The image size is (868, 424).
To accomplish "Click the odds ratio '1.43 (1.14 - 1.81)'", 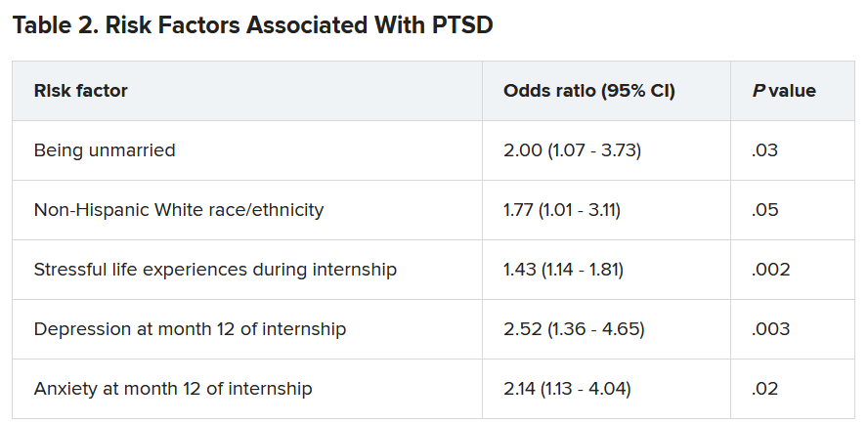I will (563, 270).
